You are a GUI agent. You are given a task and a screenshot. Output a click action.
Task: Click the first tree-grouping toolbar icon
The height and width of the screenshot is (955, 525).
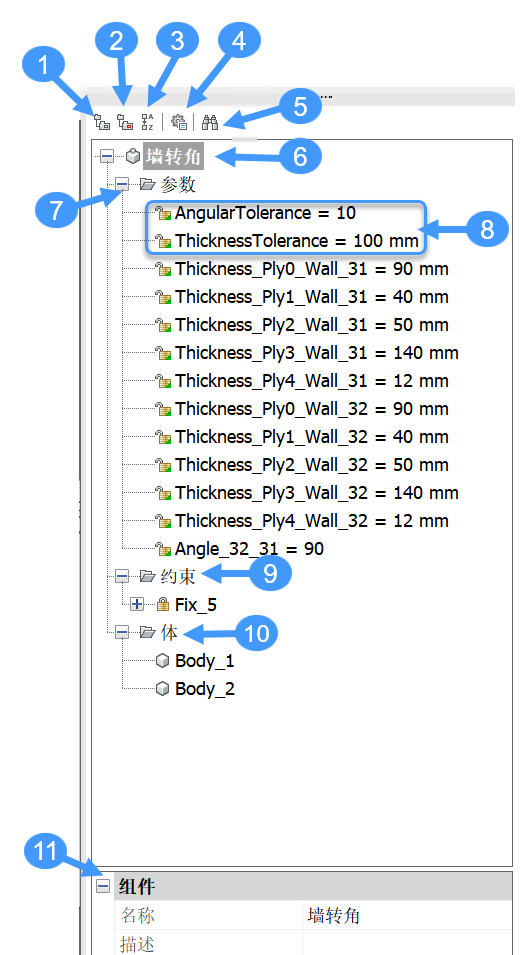pos(102,121)
